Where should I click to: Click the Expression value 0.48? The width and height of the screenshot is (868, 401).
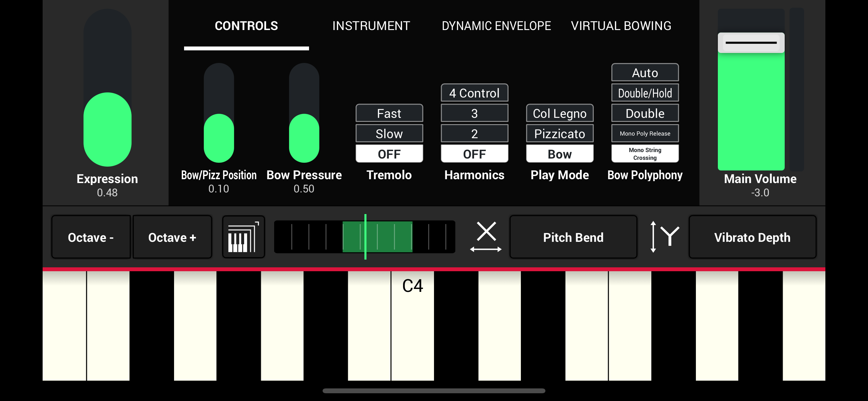click(x=107, y=193)
